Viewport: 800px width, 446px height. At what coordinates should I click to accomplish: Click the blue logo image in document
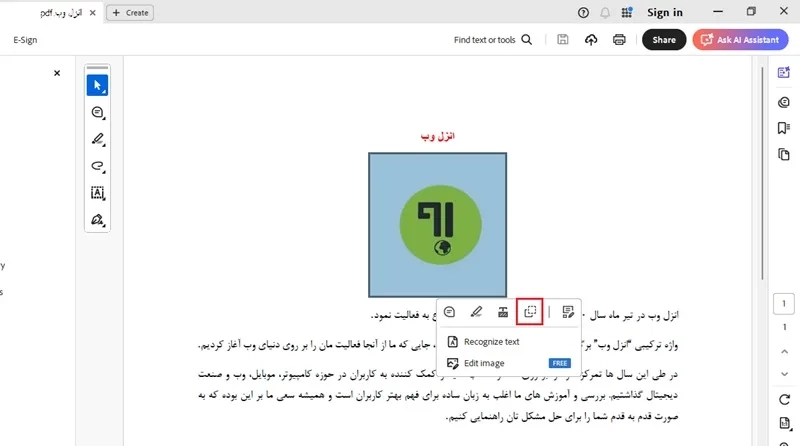tap(438, 225)
